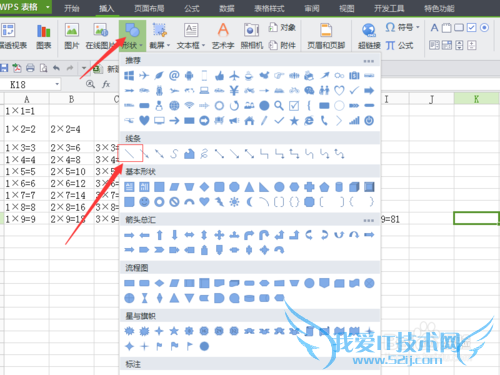
Task: Click the 图表 chart icon
Action: (44, 36)
